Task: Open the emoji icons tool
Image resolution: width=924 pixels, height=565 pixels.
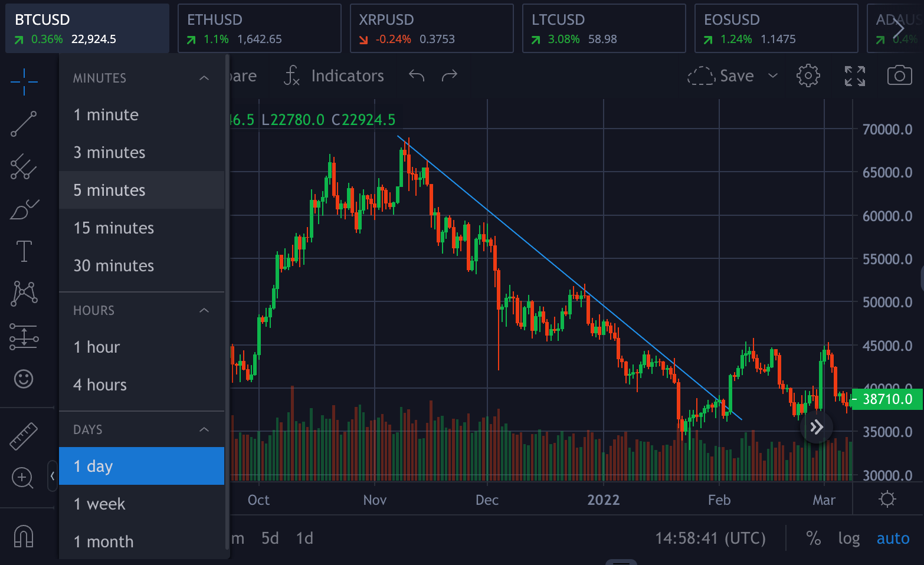Action: (24, 379)
